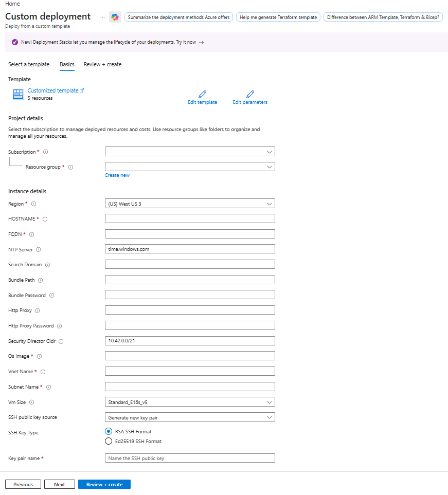
Task: Open the Vm Size dropdown
Action: point(190,402)
